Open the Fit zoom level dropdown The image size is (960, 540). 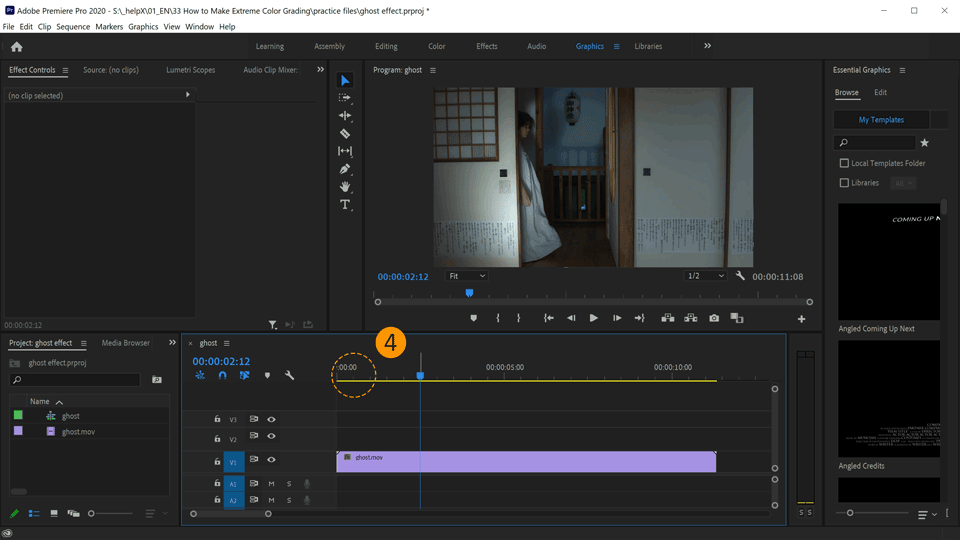pyautogui.click(x=467, y=276)
